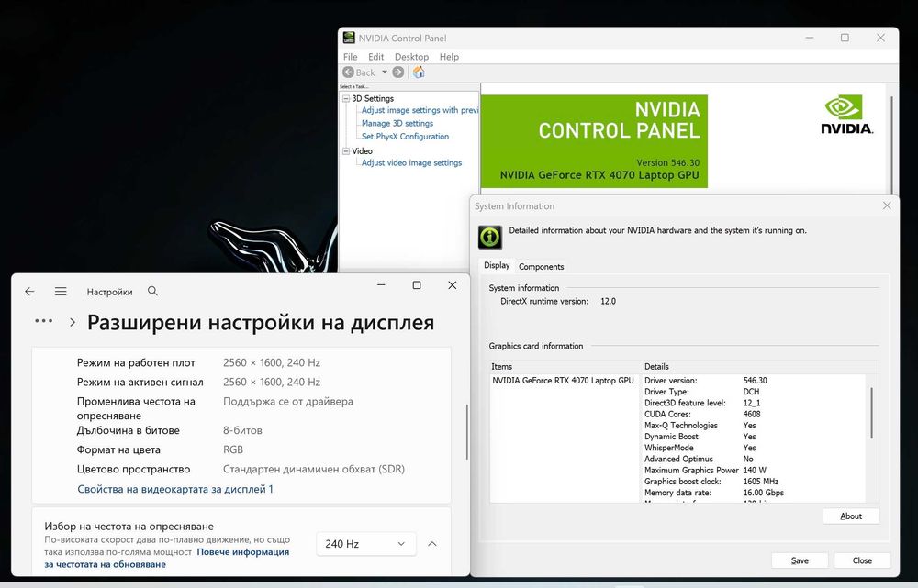Click the Settings window vertical scrollbar
The width and height of the screenshot is (918, 588).
(x=466, y=432)
